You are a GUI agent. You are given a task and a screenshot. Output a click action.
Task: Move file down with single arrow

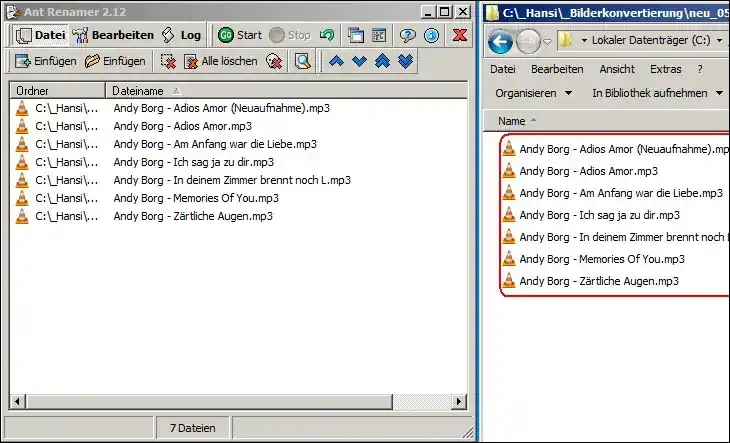point(359,61)
